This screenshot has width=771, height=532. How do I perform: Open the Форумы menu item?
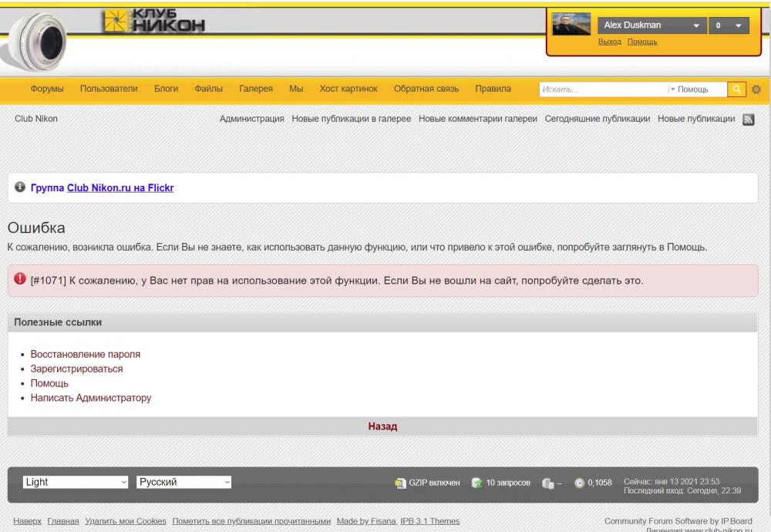(x=47, y=89)
